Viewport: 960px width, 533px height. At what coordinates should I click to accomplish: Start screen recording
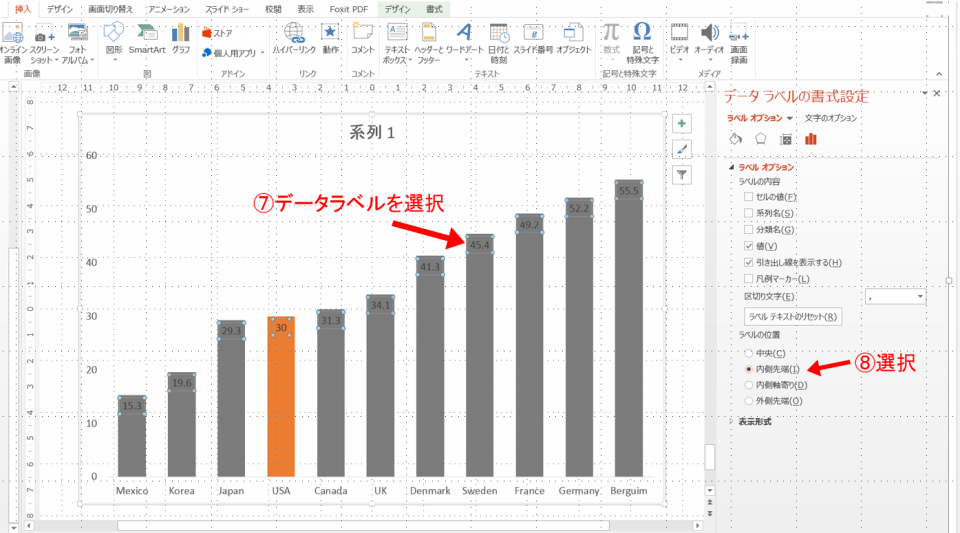point(739,43)
